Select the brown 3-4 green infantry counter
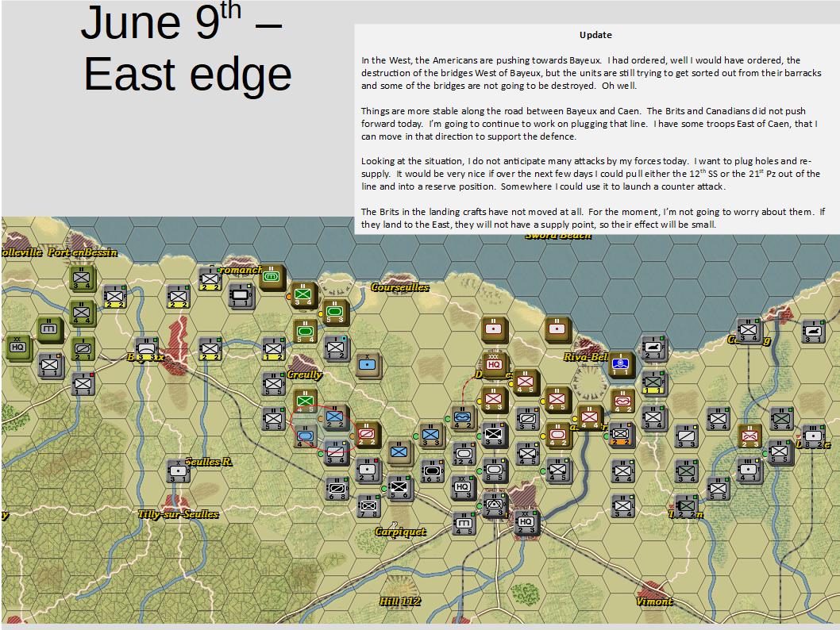The image size is (840, 630). pyautogui.click(x=304, y=295)
